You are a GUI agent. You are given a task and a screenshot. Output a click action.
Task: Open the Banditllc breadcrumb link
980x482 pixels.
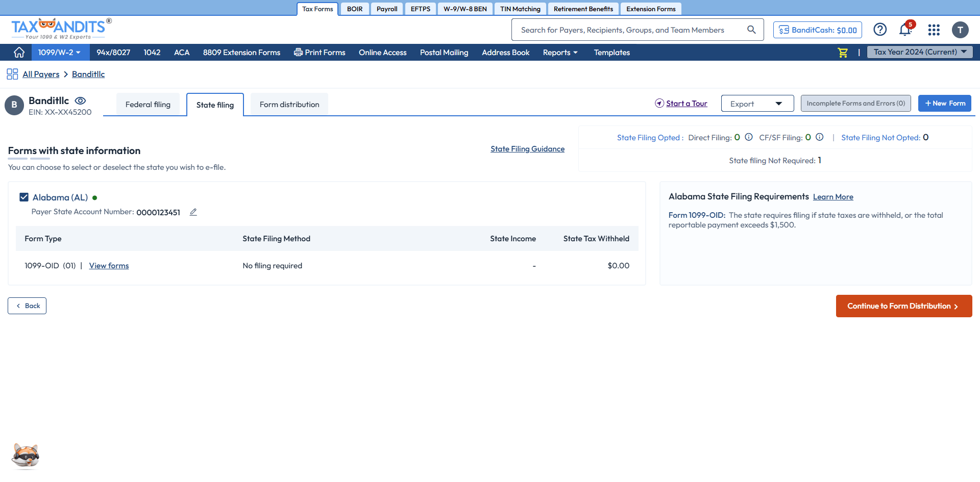(x=88, y=74)
